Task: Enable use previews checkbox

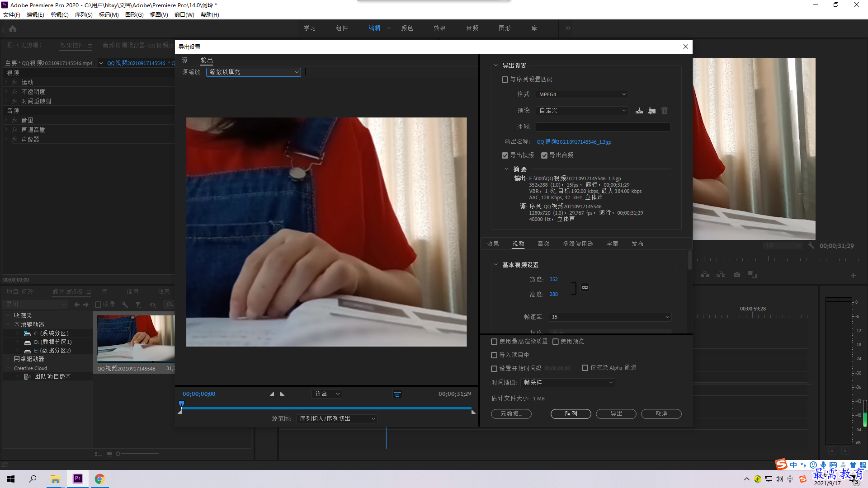Action: click(556, 342)
